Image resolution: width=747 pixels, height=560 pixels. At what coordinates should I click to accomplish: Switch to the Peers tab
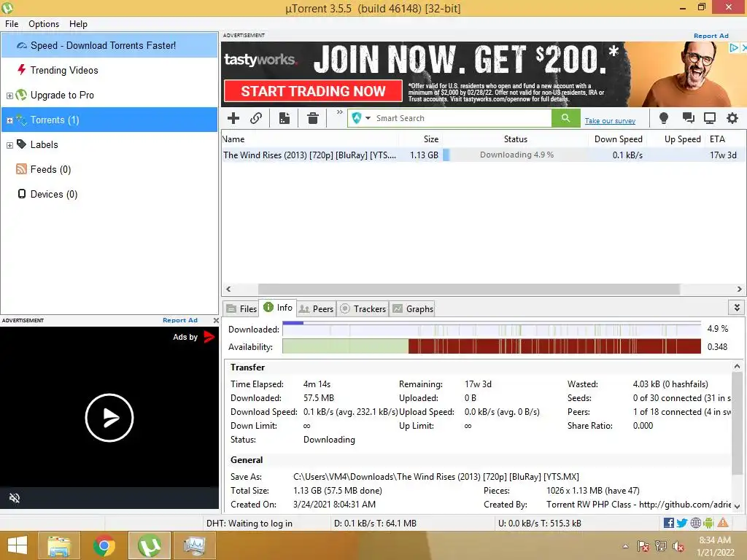[x=317, y=309]
